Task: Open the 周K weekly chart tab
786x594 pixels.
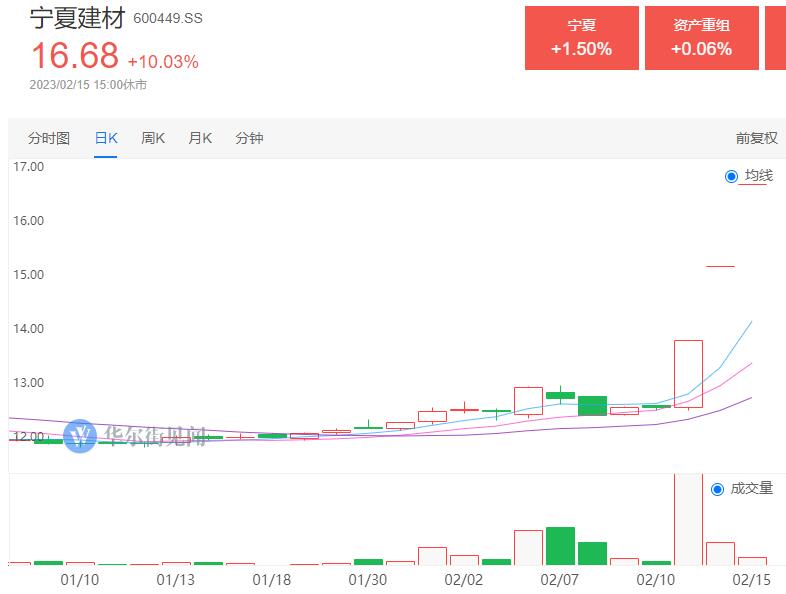Action: 153,138
